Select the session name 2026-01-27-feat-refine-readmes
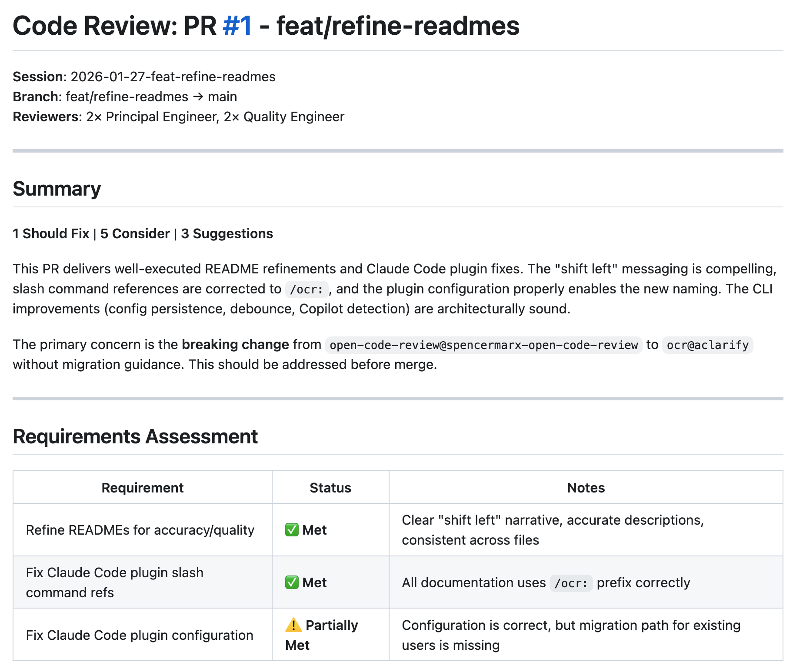 click(x=173, y=77)
